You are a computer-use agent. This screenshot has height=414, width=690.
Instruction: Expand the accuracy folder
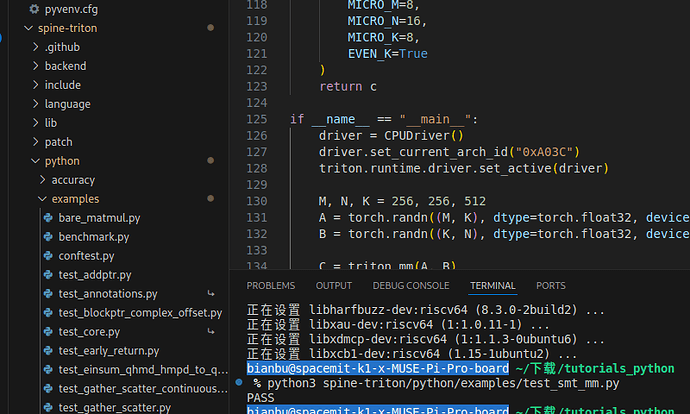coord(41,180)
